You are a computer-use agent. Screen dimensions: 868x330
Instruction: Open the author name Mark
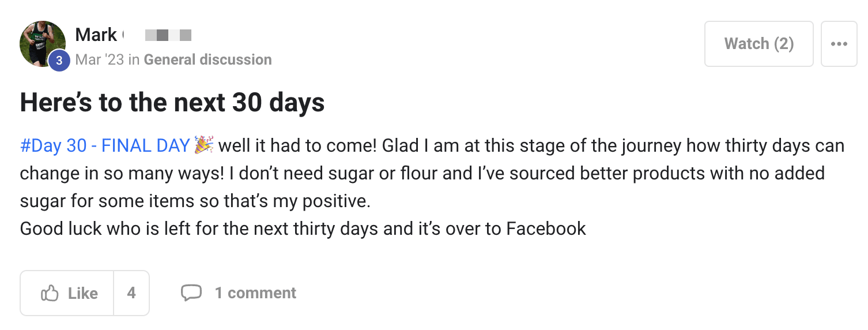pyautogui.click(x=96, y=35)
